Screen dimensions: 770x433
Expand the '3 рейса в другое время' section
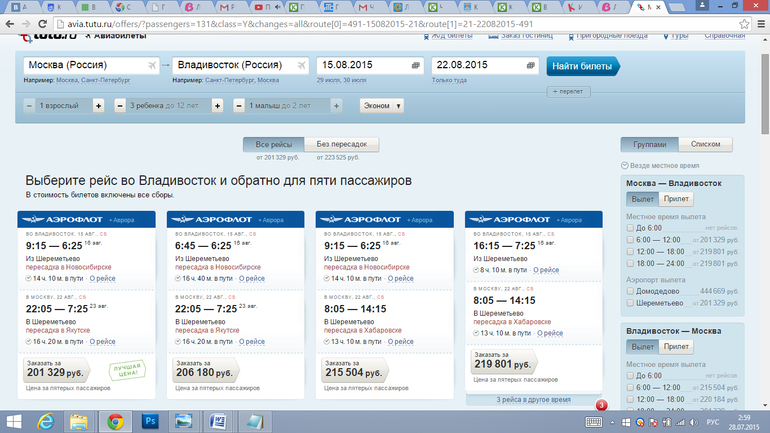[533, 399]
